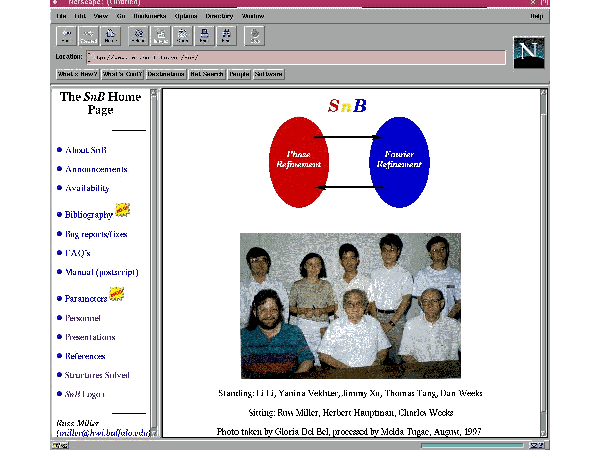Open the Bookmarks menu
Screen dimensions: 600x450
[151, 16]
